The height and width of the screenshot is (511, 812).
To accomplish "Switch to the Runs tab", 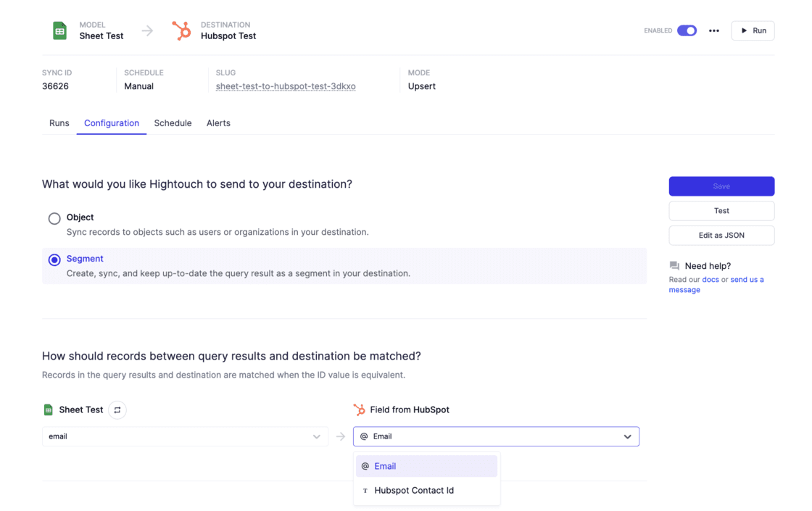I will tap(59, 122).
